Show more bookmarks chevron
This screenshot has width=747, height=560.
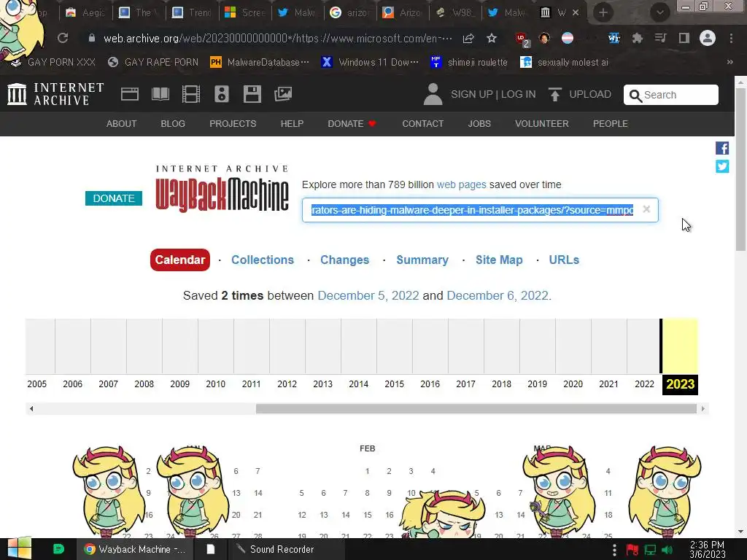click(x=729, y=62)
